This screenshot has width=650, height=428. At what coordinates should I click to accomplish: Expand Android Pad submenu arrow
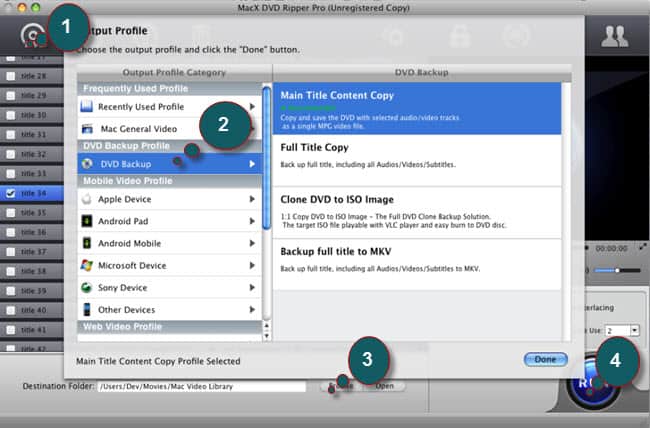(252, 221)
